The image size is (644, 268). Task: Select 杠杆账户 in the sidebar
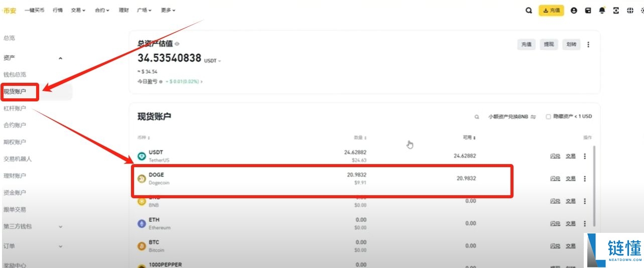click(15, 108)
